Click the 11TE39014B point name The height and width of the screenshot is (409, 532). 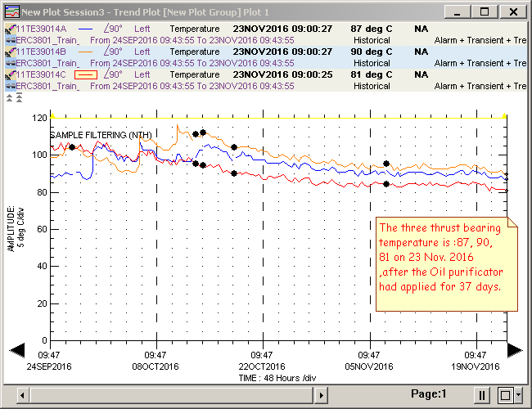[x=41, y=51]
